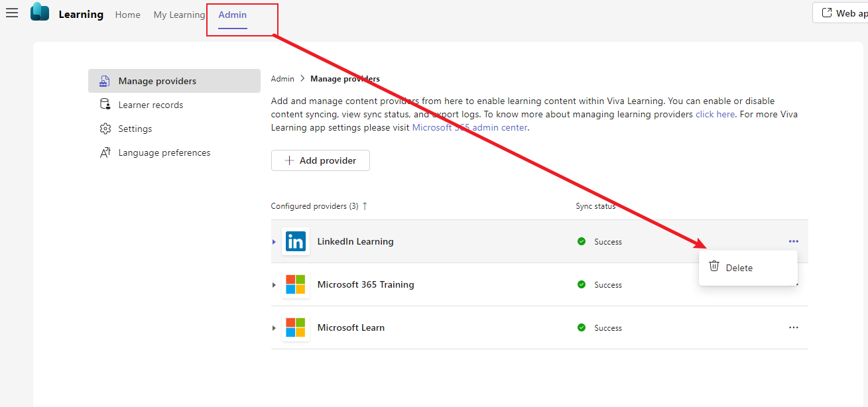This screenshot has height=407, width=868.
Task: Click the Learning app title
Action: pos(81,14)
